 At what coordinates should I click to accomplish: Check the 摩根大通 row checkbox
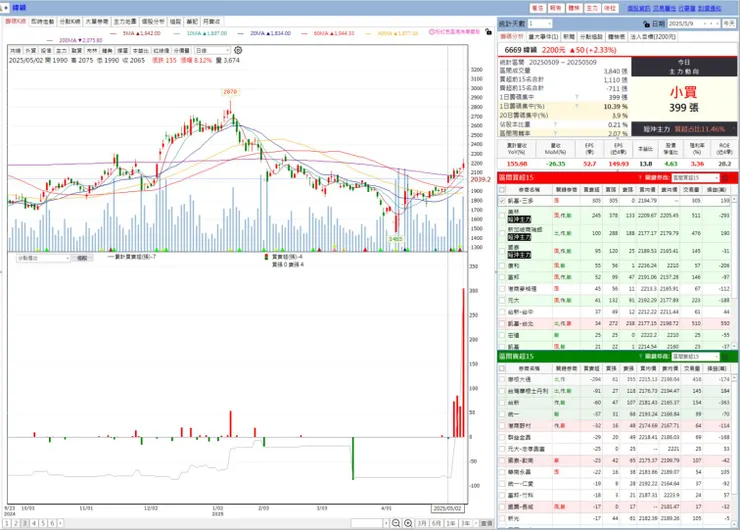pyautogui.click(x=502, y=379)
